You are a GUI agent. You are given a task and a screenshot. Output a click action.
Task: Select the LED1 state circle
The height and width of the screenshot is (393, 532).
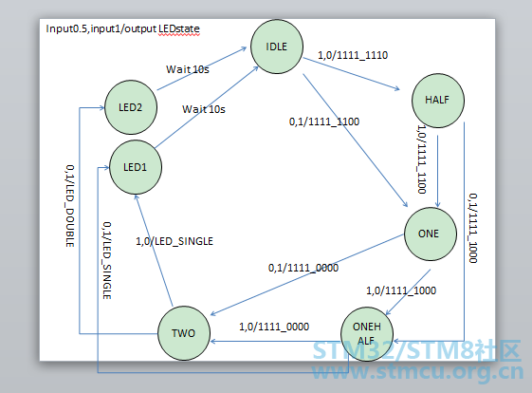pyautogui.click(x=136, y=167)
